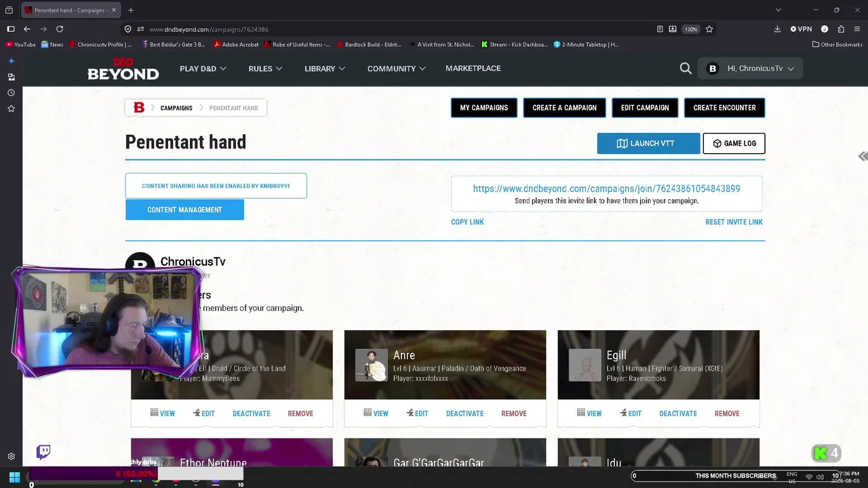Open sidebar bookmarks star icon

click(x=11, y=108)
